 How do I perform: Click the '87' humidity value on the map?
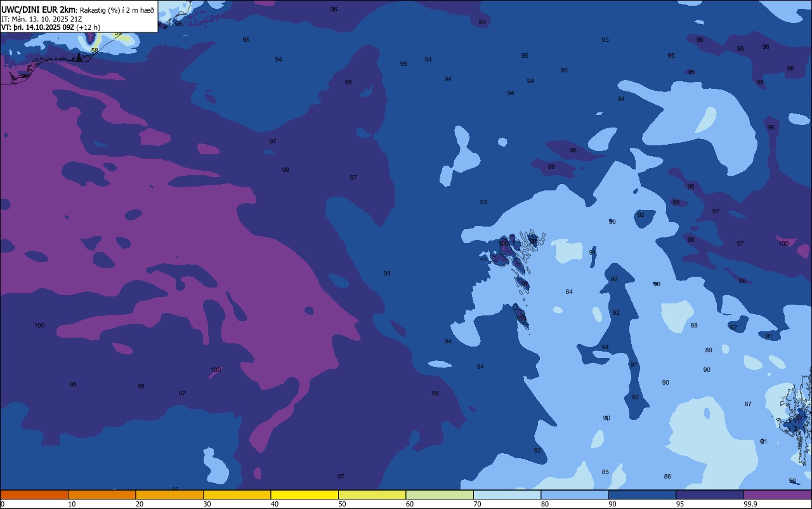(x=748, y=404)
